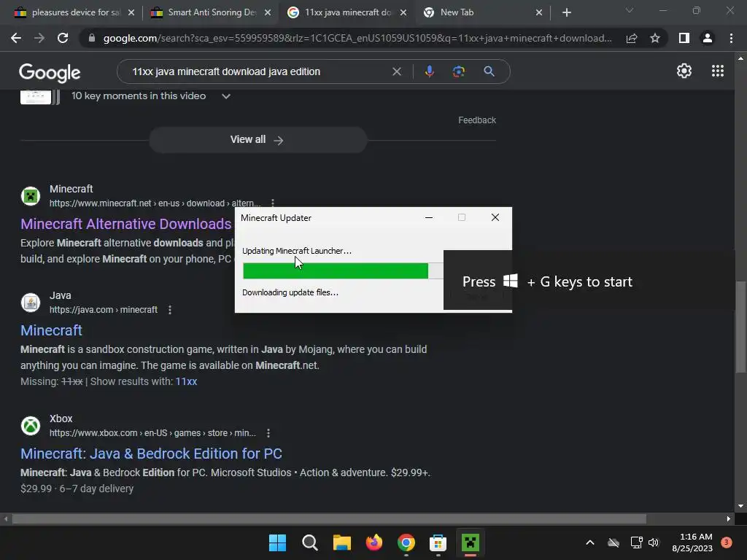The image size is (747, 560).
Task: Open Microsoft Store from the taskbar
Action: (x=438, y=542)
